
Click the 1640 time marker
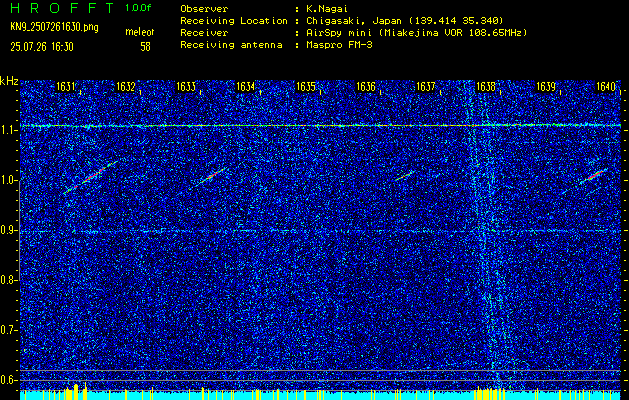pos(606,87)
